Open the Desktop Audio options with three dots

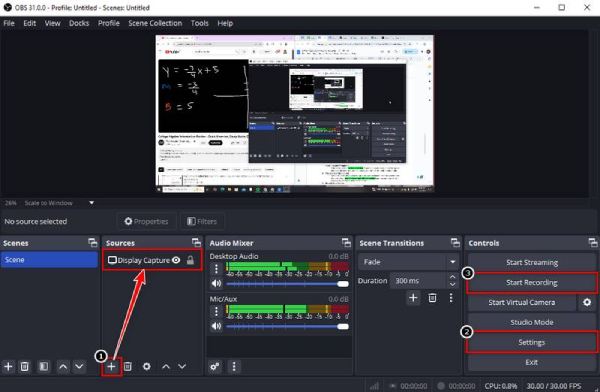[216, 269]
